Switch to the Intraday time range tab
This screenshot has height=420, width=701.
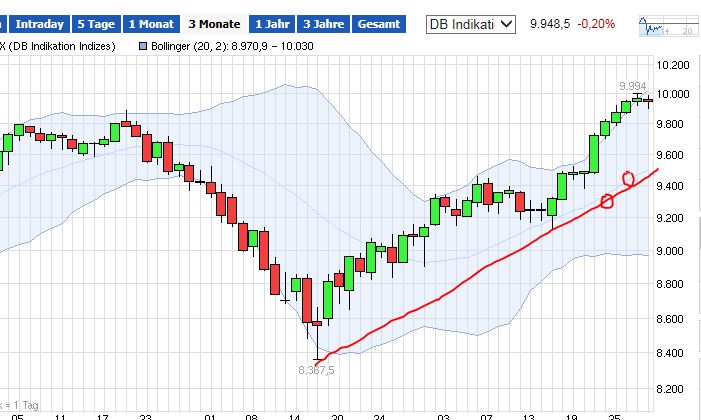click(x=40, y=24)
